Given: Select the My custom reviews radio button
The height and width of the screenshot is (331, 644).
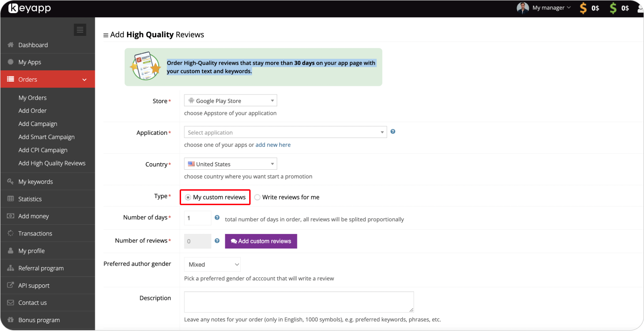Looking at the screenshot, I should click(188, 197).
